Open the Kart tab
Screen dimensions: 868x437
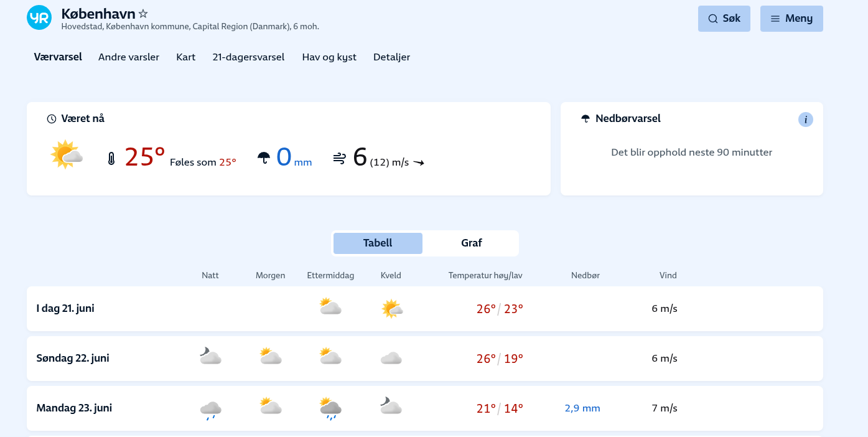pos(186,57)
